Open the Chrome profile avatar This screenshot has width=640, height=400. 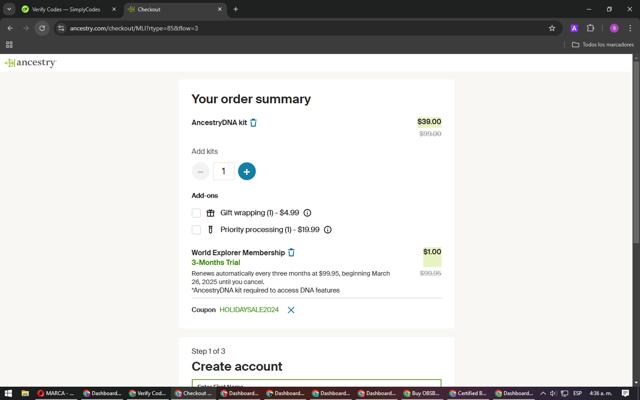point(614,28)
